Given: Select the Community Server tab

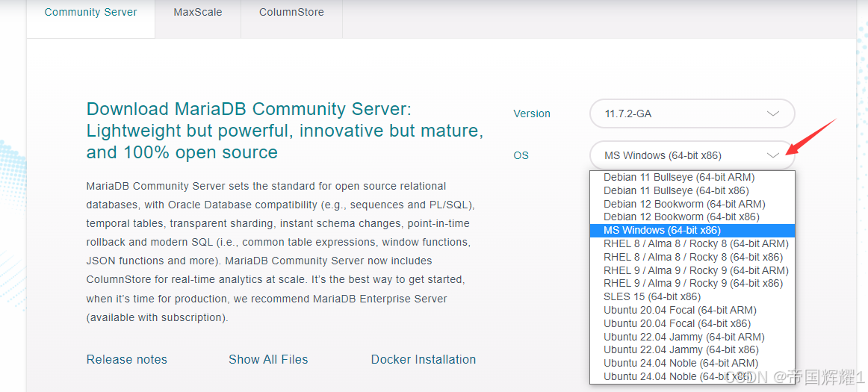Looking at the screenshot, I should coord(91,12).
